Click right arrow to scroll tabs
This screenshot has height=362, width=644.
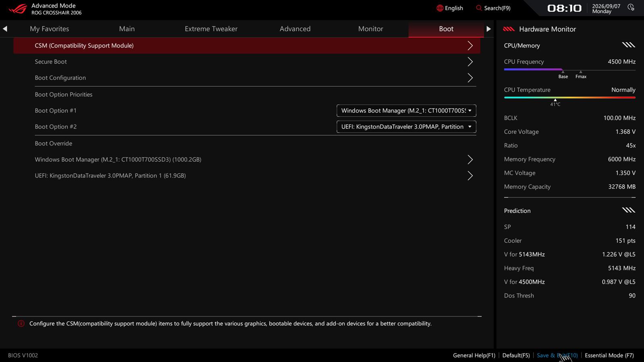coord(488,29)
